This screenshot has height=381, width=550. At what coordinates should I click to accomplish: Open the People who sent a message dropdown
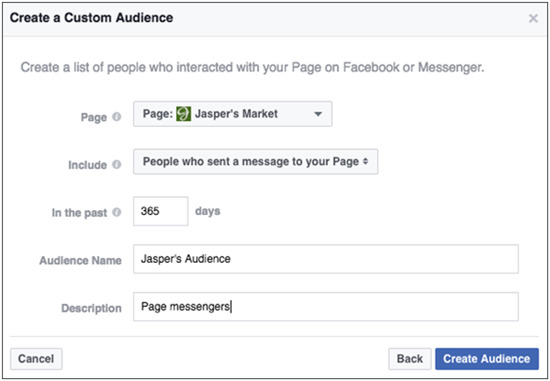pos(255,161)
